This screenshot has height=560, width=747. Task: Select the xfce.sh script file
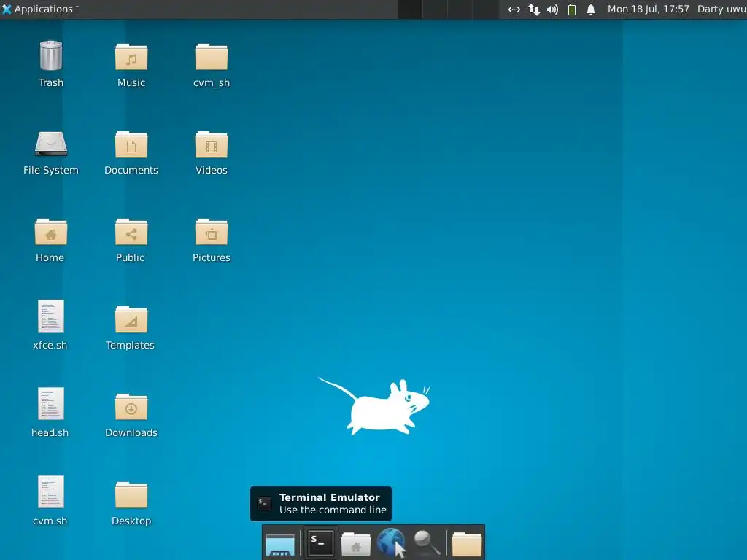pos(51,316)
